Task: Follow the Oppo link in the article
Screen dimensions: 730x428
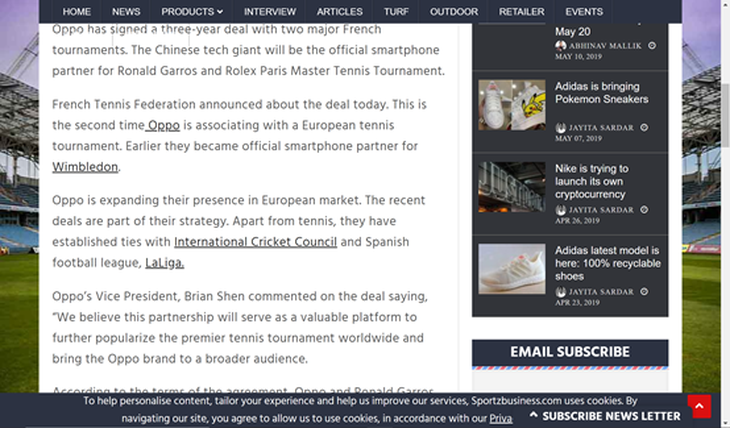Action: (x=163, y=126)
